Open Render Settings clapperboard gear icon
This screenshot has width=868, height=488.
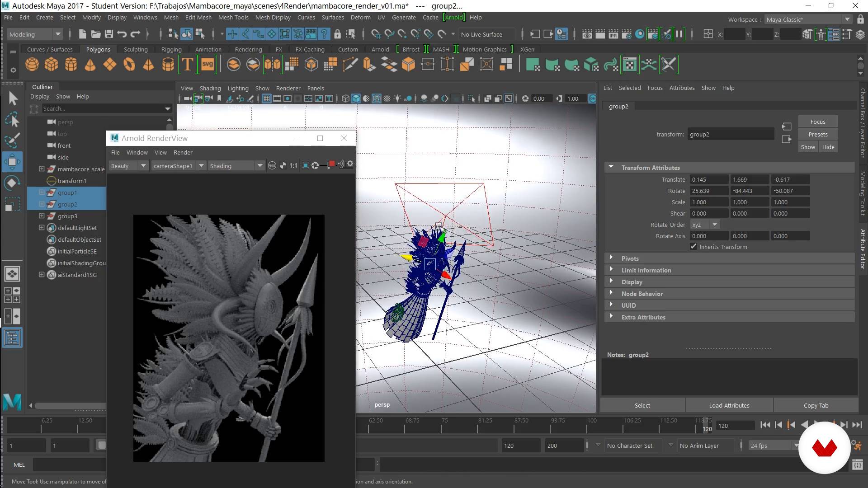627,34
